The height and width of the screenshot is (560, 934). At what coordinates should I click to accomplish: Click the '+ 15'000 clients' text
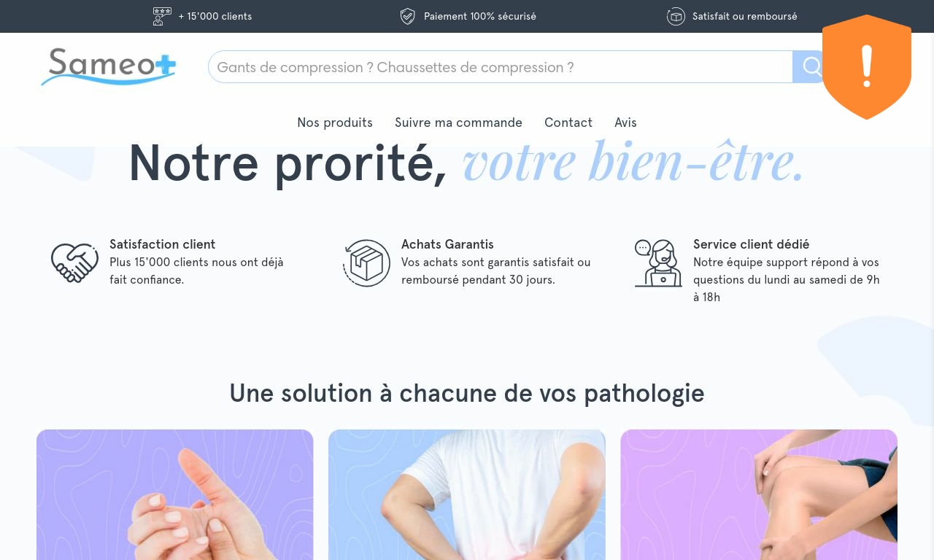click(215, 16)
